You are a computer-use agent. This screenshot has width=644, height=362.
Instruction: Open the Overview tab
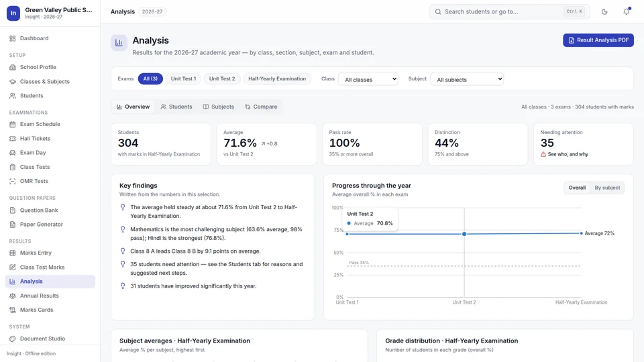[133, 107]
